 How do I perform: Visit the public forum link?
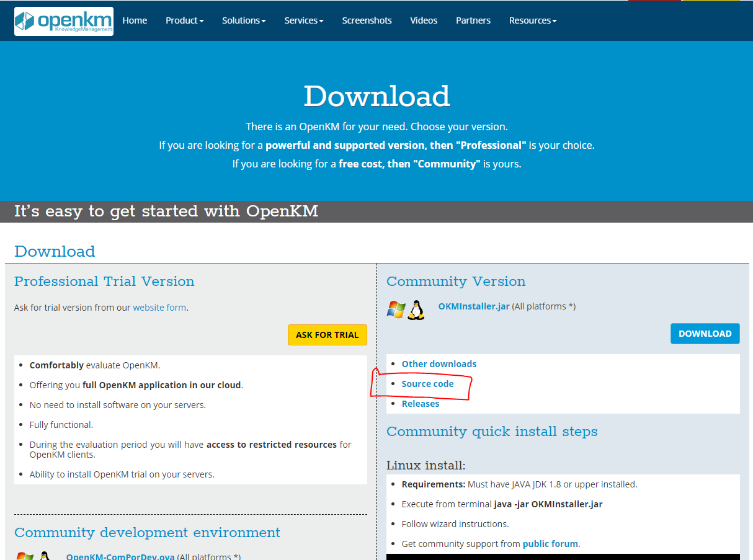550,544
